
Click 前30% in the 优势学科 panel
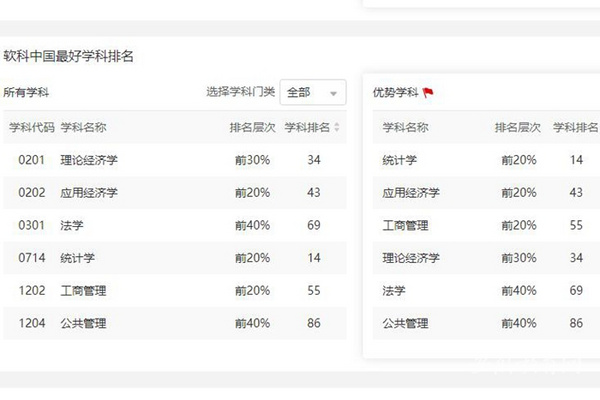[x=519, y=258]
